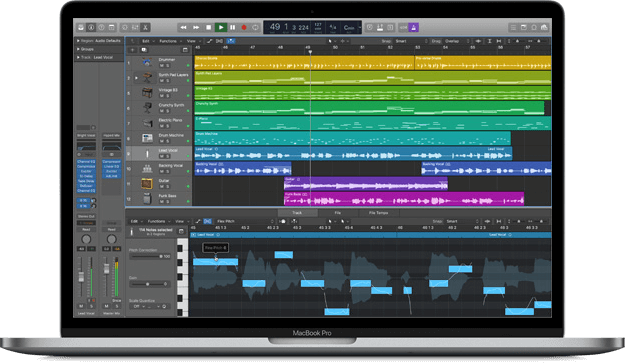
Task: Click the Drum Machine track icon
Action: coord(147,138)
